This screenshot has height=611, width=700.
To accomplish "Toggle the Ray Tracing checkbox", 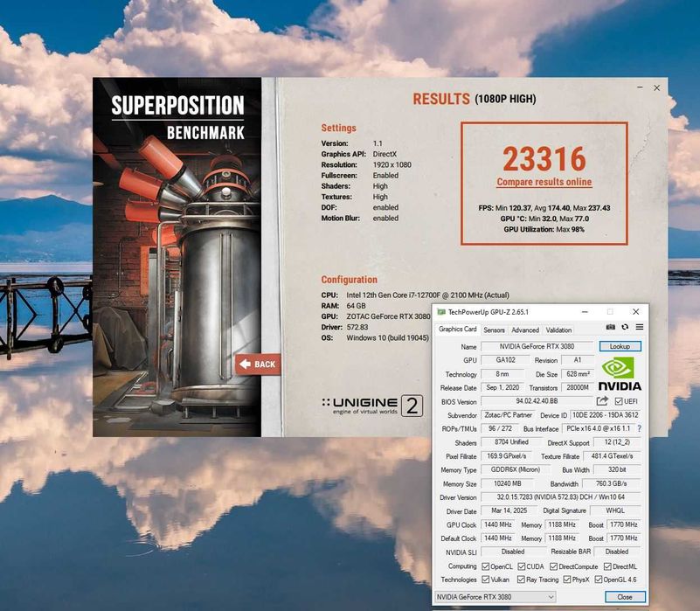I will click(521, 580).
